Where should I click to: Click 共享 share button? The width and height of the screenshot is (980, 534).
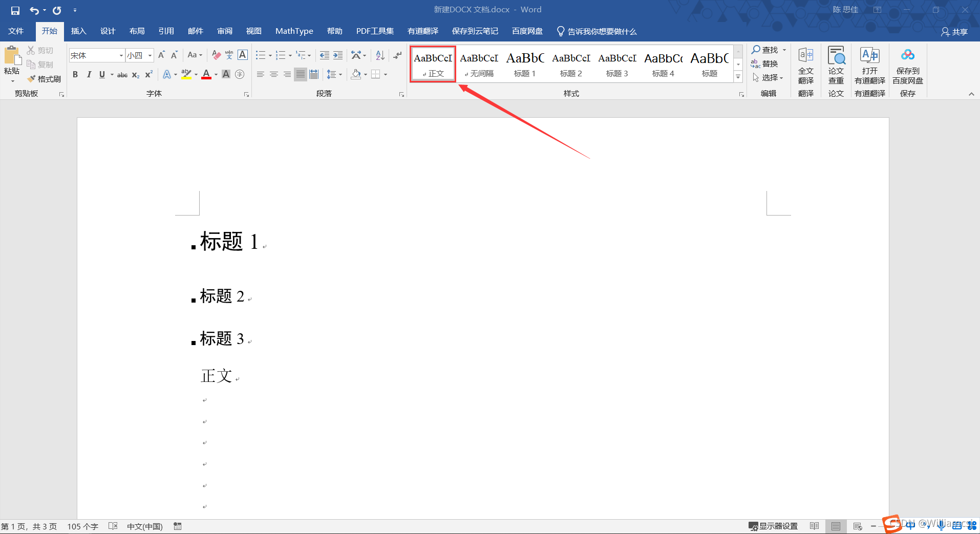click(954, 32)
